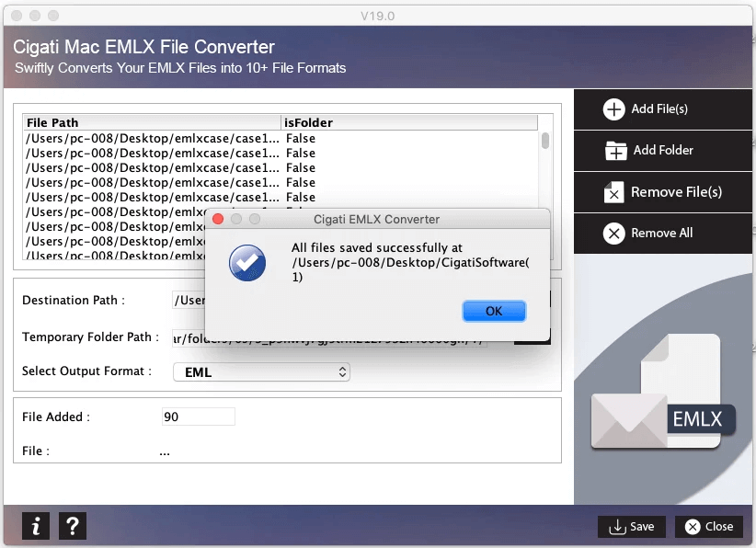This screenshot has height=548, width=756.
Task: Click the Destination Path field
Action: (x=189, y=301)
